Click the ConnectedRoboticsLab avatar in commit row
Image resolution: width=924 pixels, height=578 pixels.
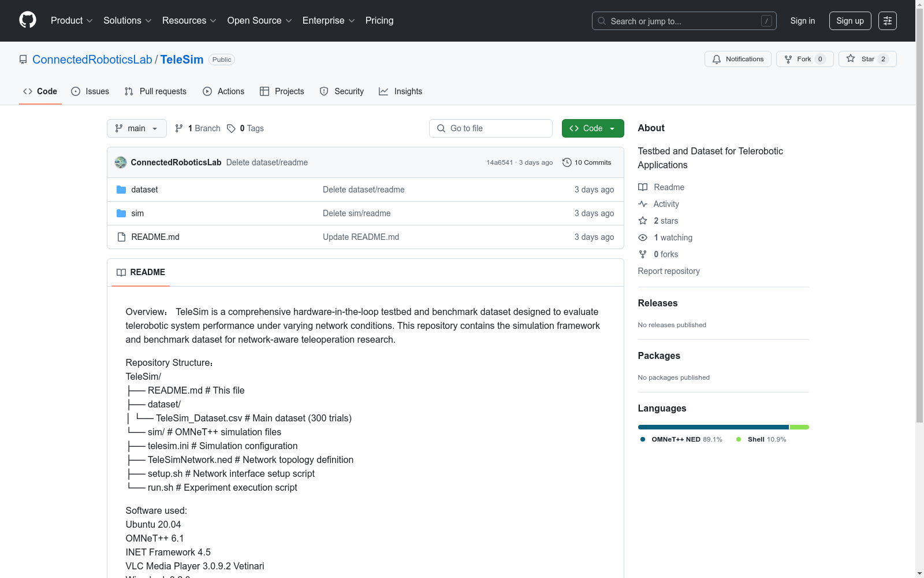[121, 162]
